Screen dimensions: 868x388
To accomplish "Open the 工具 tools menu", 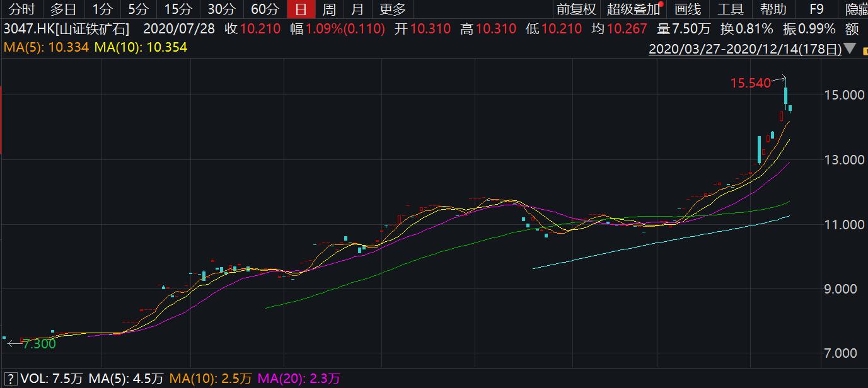I will coord(730,9).
